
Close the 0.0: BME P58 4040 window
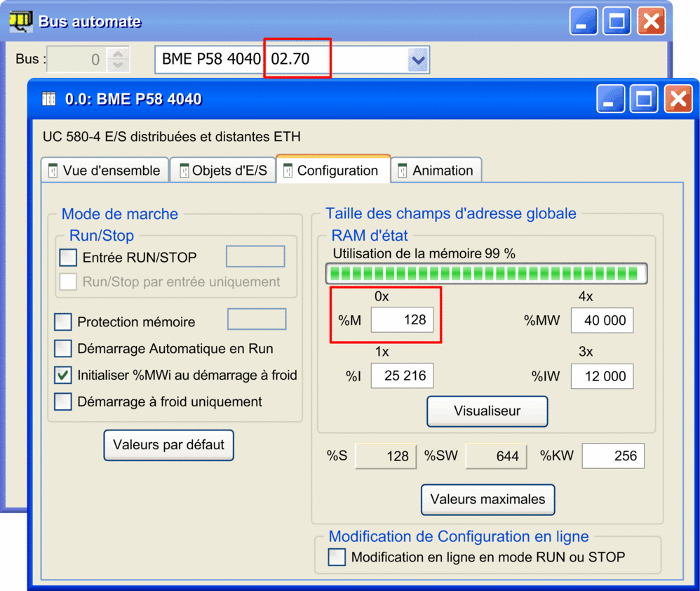pyautogui.click(x=678, y=99)
